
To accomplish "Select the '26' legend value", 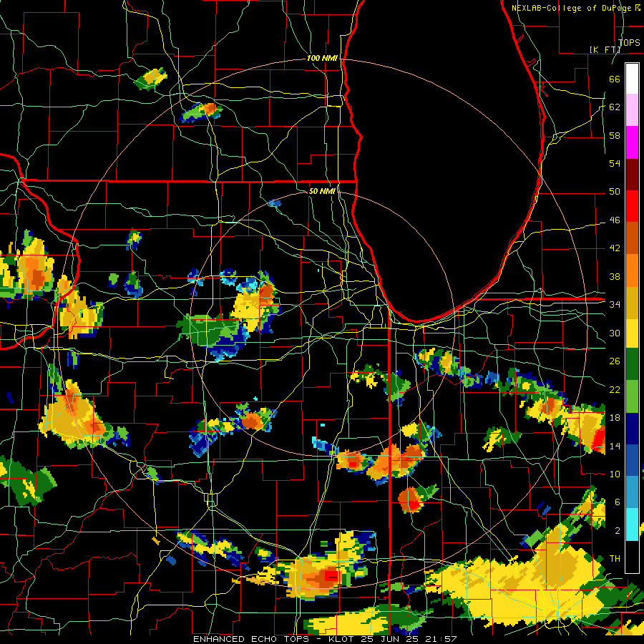I will 615,361.
